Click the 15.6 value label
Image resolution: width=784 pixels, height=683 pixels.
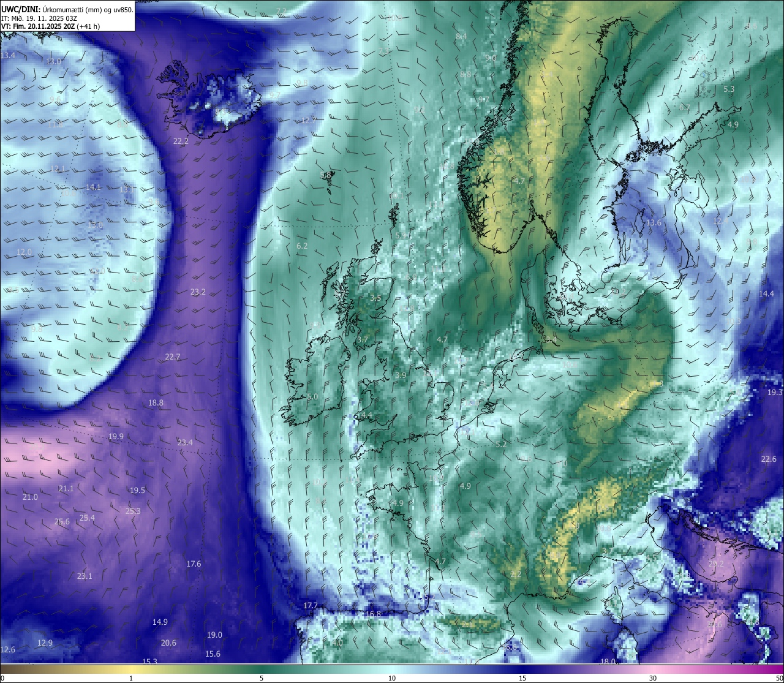click(213, 654)
